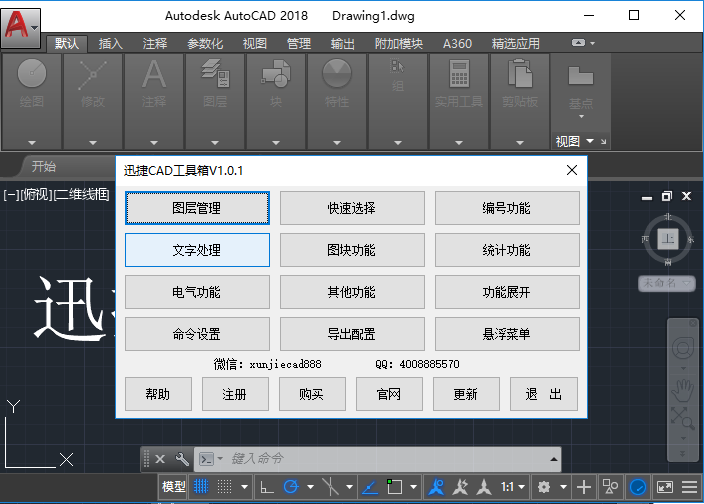Click the 绘图 draw panel icon
Screen dimensions: 704x504
(31, 73)
